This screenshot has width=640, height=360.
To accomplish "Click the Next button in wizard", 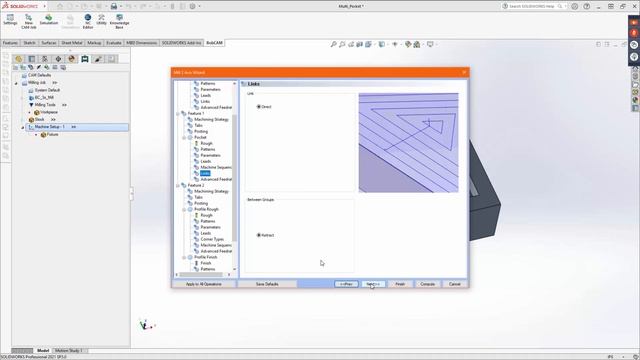I will coord(373,284).
